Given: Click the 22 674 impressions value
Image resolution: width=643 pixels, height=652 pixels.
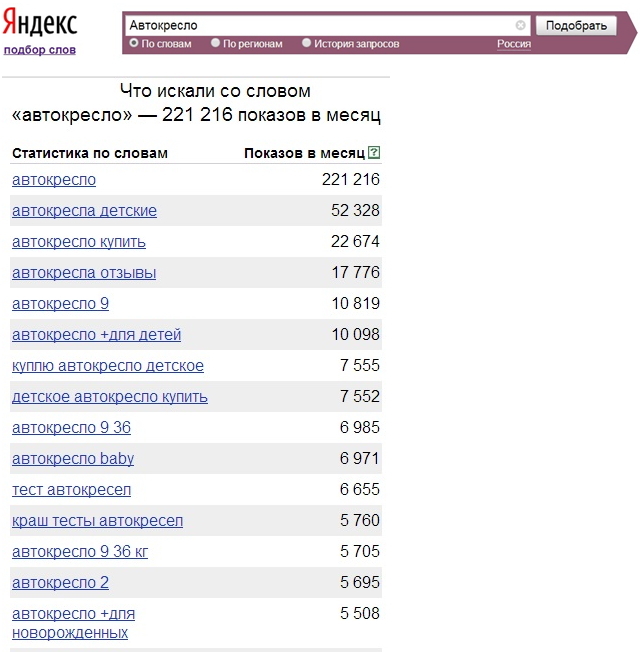Looking at the screenshot, I should (x=355, y=241).
